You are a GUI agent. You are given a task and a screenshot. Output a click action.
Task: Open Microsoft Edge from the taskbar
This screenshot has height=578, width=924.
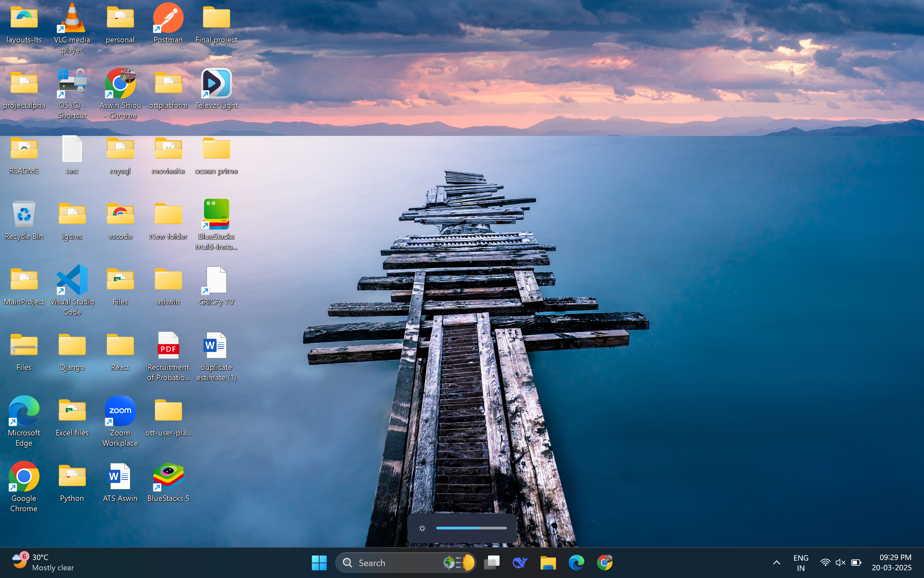577,563
